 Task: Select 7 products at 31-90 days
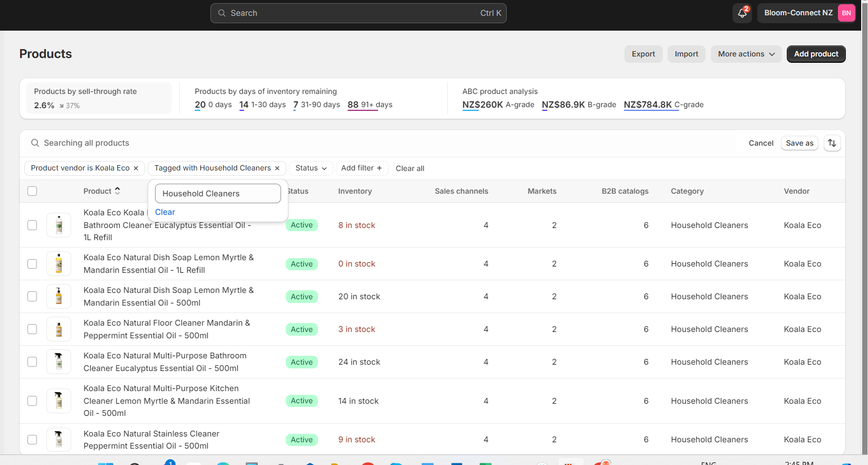(x=316, y=105)
